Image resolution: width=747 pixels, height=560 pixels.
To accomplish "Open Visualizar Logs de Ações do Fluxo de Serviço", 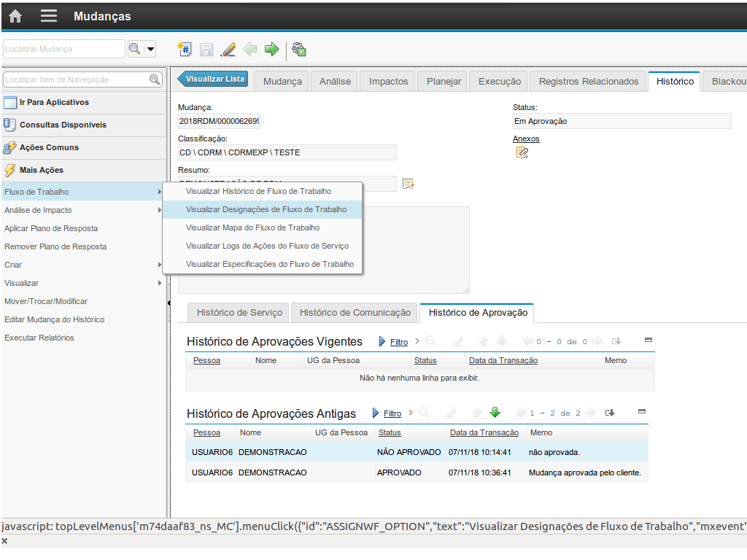I will [262, 246].
